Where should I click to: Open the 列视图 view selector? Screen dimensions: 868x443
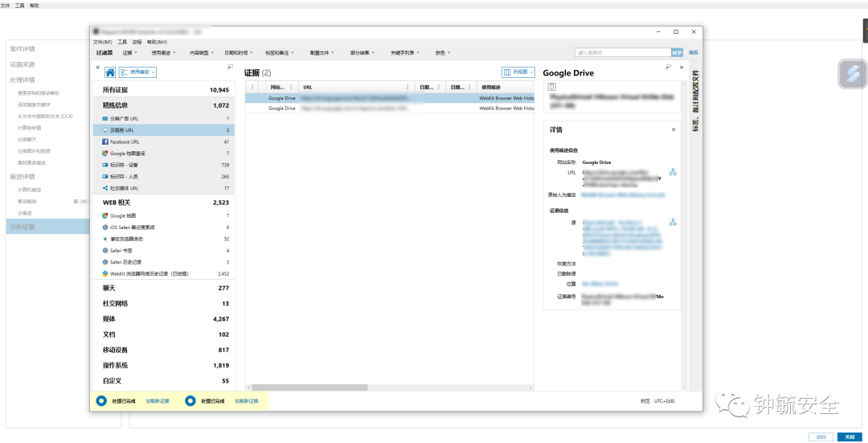(518, 72)
